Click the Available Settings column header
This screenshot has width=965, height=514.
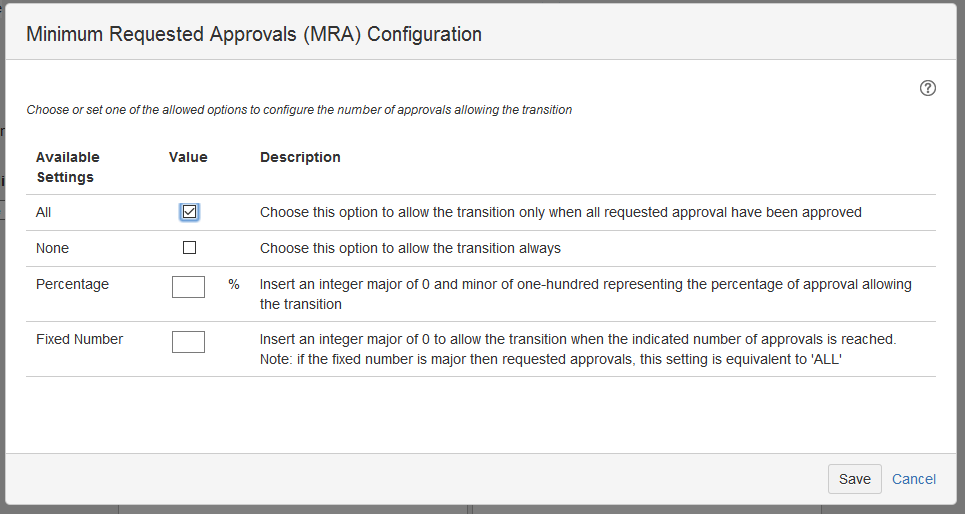pos(67,167)
